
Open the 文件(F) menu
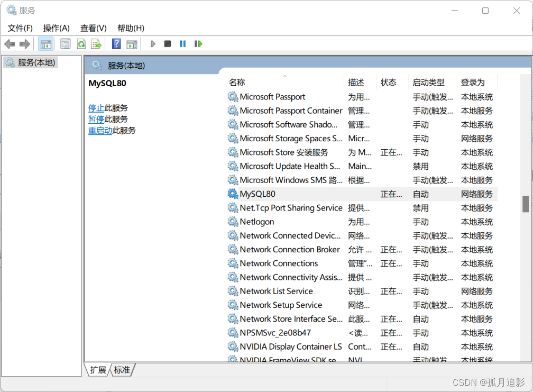[x=20, y=28]
